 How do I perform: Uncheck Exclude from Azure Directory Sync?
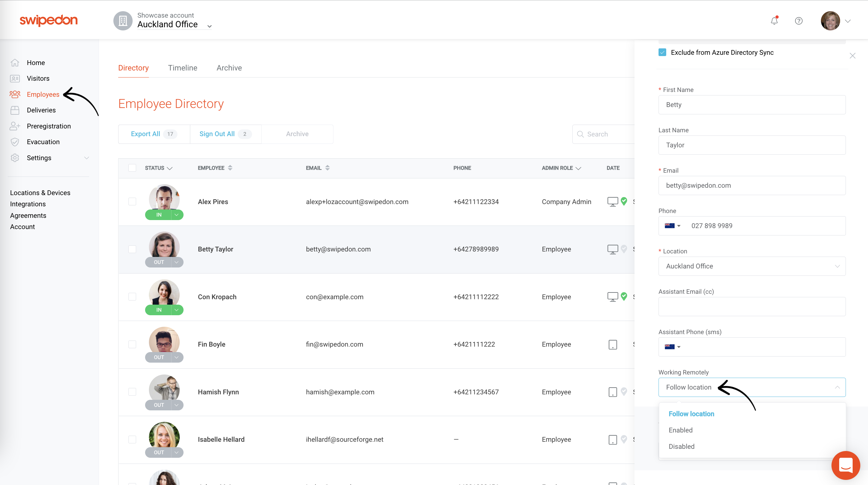pyautogui.click(x=662, y=52)
